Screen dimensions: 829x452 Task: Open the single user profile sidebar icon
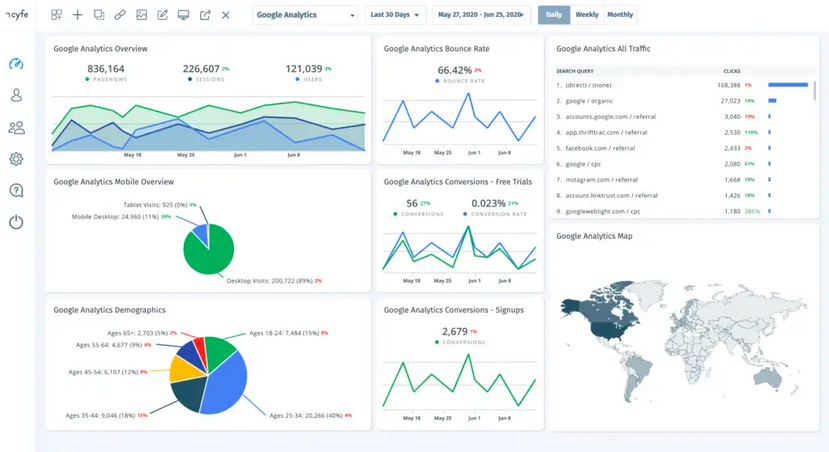click(x=16, y=95)
